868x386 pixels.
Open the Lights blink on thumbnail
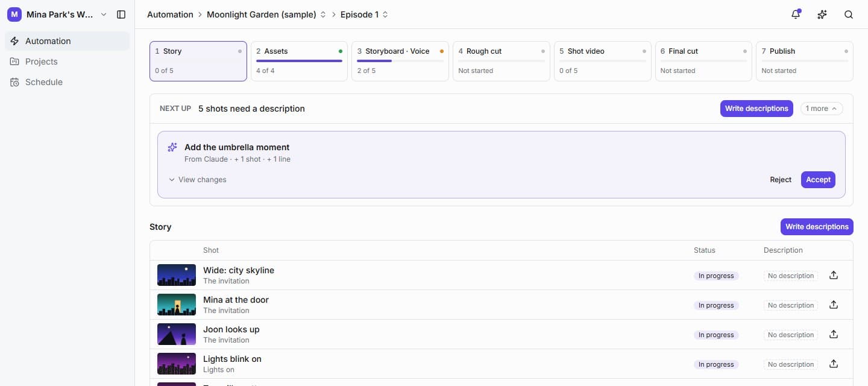pyautogui.click(x=177, y=364)
